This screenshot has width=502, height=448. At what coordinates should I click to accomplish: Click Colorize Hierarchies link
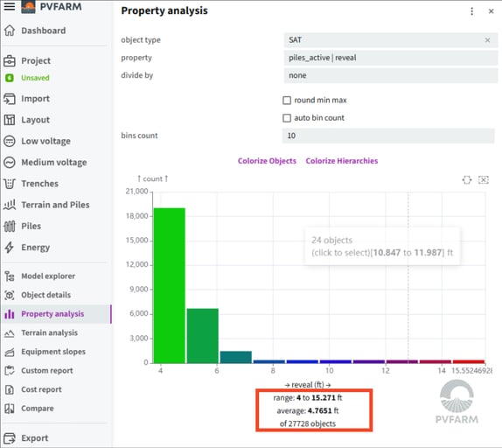point(342,161)
